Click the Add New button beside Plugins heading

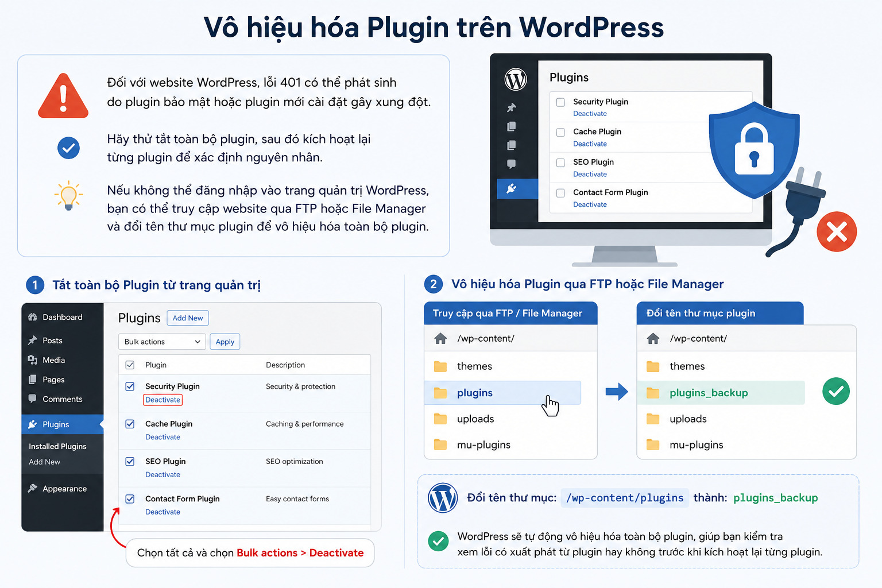[x=188, y=318]
